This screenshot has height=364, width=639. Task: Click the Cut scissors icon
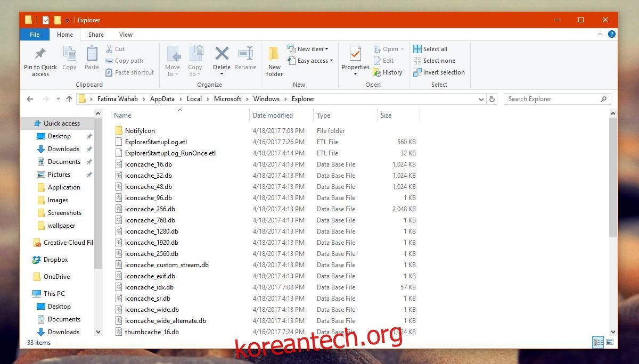pos(109,49)
